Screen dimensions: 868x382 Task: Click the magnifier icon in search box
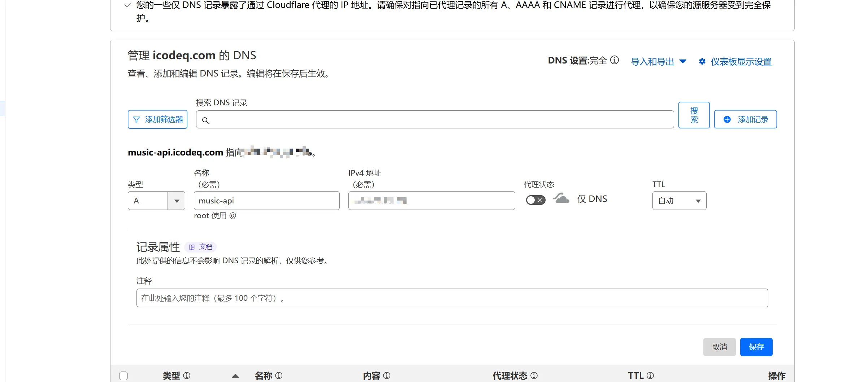pos(205,120)
